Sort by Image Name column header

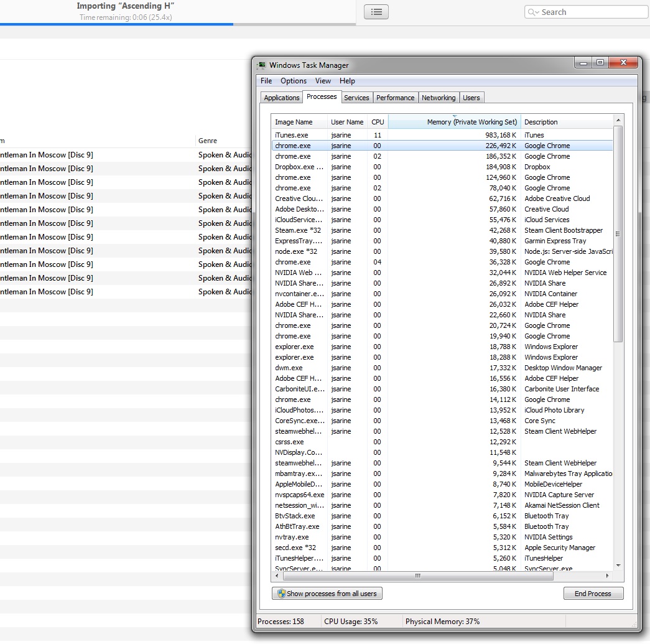pyautogui.click(x=299, y=122)
